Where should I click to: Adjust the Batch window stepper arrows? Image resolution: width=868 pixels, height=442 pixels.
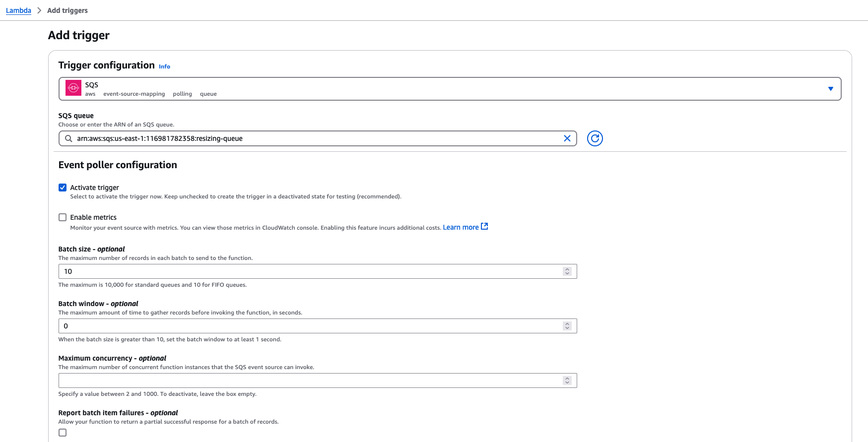click(x=567, y=326)
